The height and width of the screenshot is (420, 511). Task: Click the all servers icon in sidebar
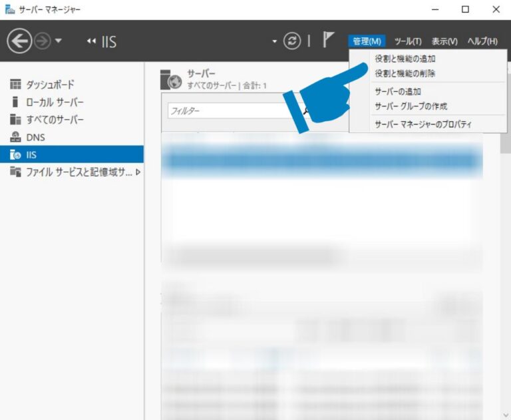pos(15,119)
